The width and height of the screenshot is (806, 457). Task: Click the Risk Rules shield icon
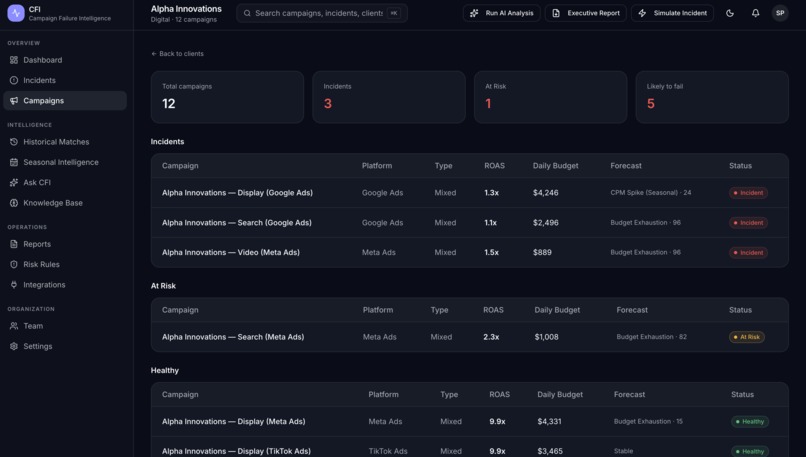point(14,264)
